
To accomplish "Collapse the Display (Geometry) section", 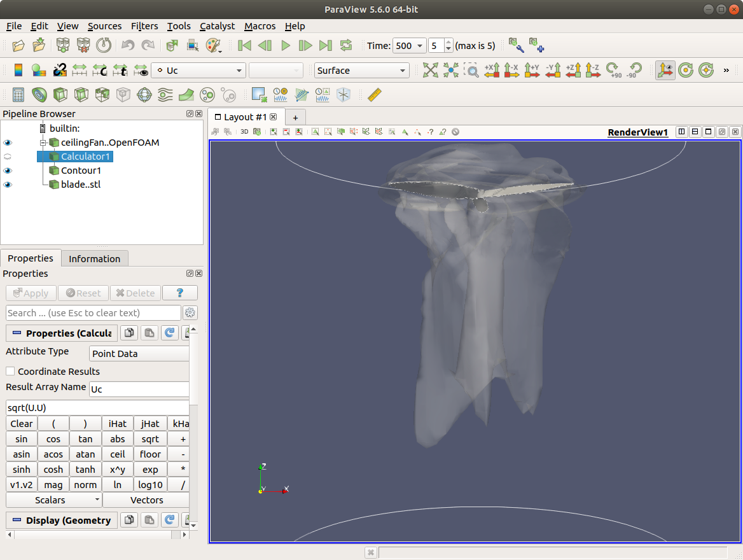I will pyautogui.click(x=17, y=520).
